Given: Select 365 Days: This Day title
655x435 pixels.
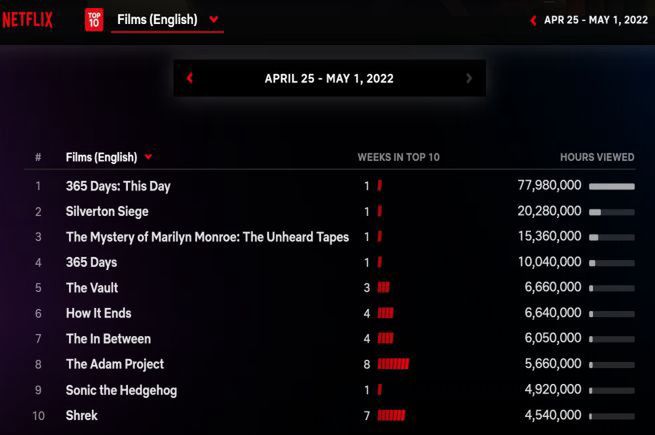Looking at the screenshot, I should click(118, 186).
